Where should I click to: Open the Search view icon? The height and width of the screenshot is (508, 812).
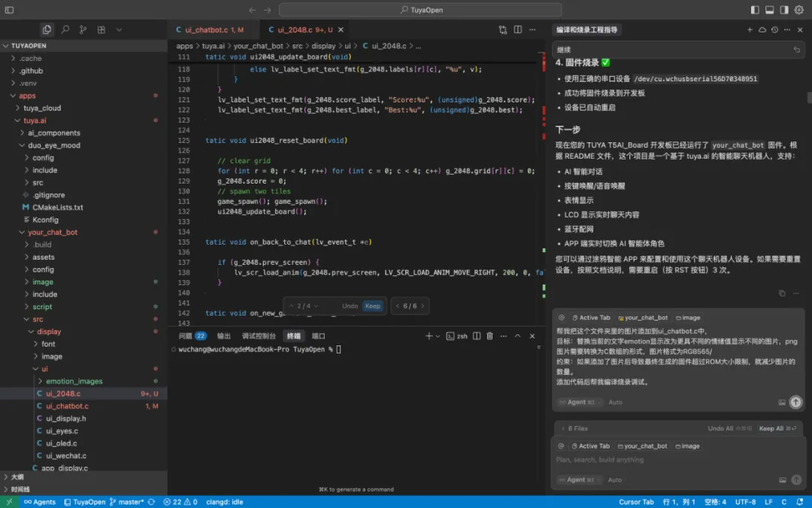pos(65,29)
